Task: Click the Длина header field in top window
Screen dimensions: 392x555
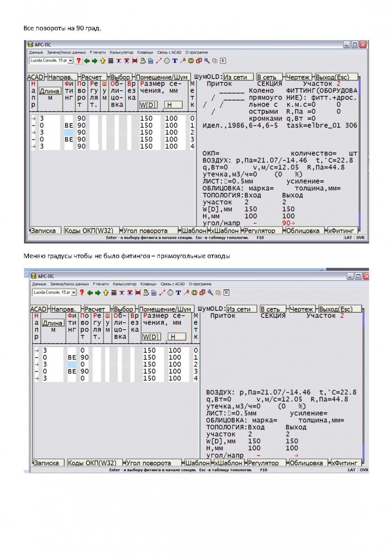Action: click(49, 91)
